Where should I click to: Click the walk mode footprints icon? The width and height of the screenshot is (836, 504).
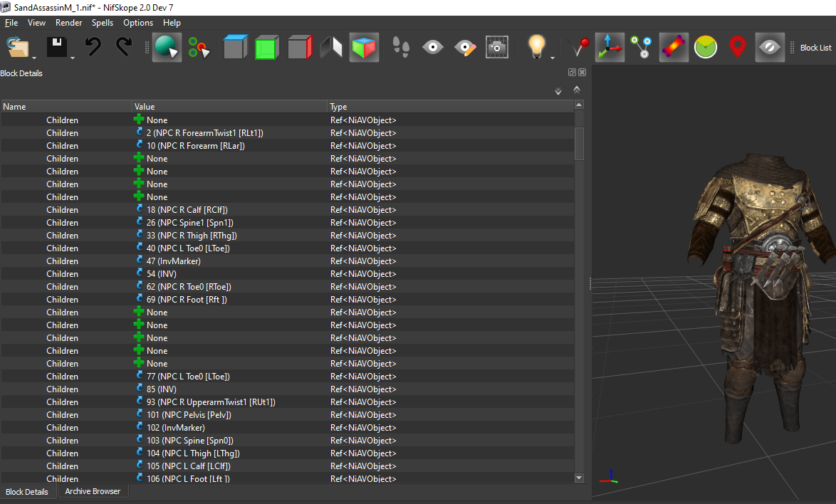pyautogui.click(x=401, y=48)
